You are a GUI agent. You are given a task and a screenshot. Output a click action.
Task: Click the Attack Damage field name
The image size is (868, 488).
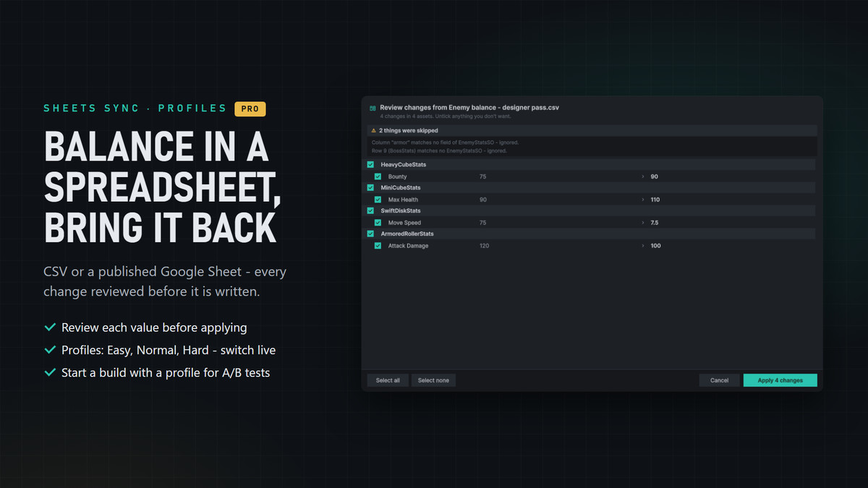[x=408, y=246]
